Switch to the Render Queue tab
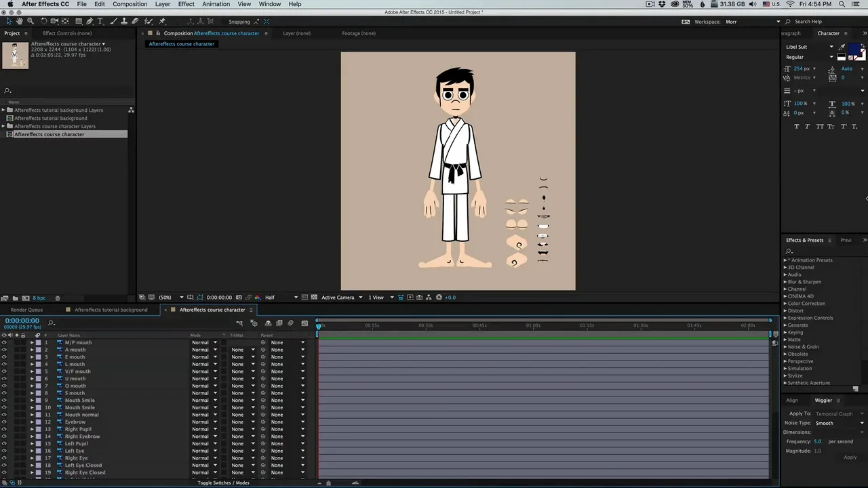Screen dimensions: 868x488 click(26, 310)
